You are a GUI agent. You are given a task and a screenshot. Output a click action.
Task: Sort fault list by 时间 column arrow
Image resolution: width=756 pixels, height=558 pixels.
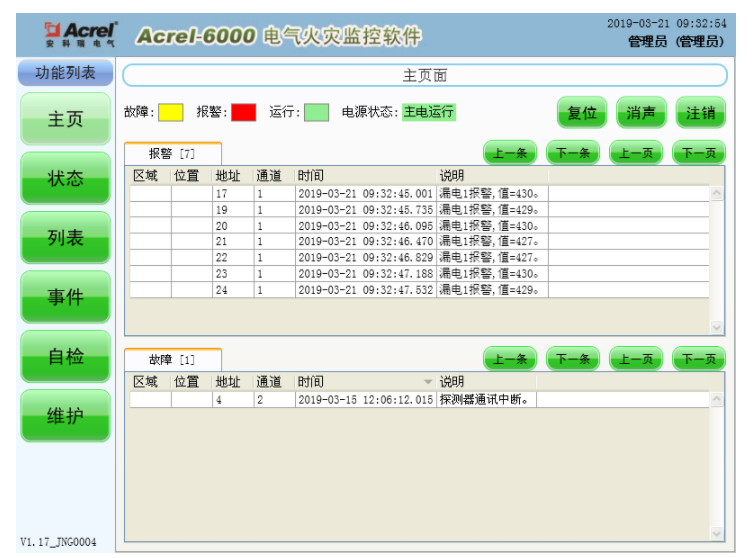[x=428, y=382]
